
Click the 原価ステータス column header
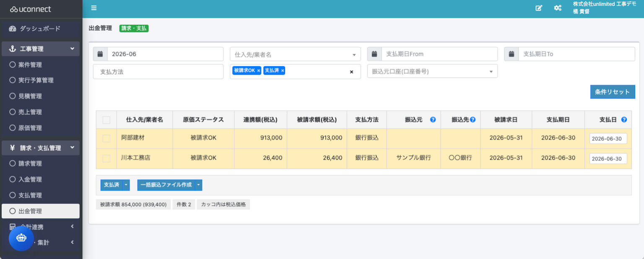(203, 120)
